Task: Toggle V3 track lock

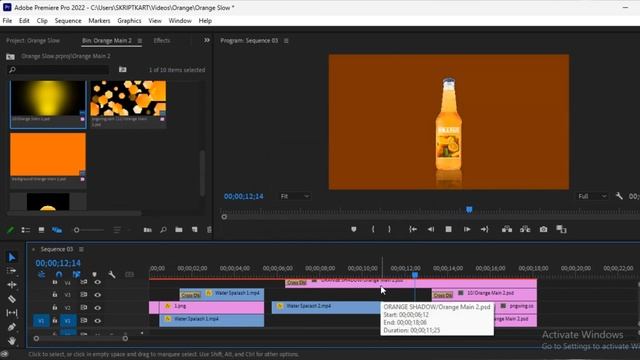Action: coord(55,294)
